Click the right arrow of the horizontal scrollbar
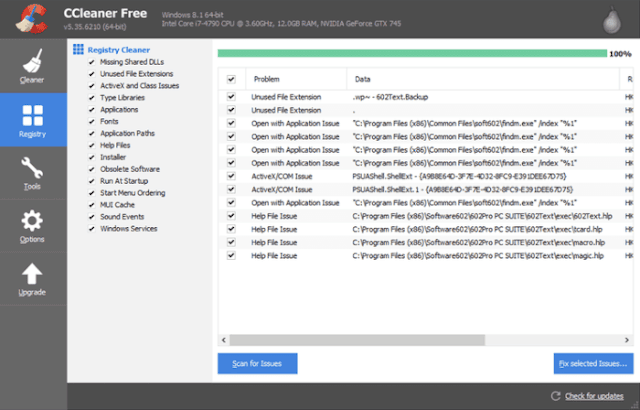640x410 pixels. (627, 340)
